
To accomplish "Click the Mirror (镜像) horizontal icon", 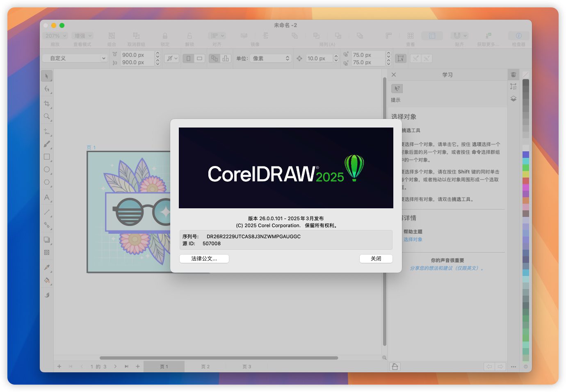I will tap(244, 36).
